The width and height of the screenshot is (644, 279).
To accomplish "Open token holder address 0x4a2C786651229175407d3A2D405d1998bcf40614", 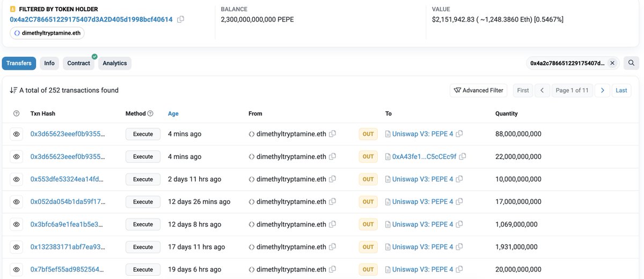I will pyautogui.click(x=91, y=19).
